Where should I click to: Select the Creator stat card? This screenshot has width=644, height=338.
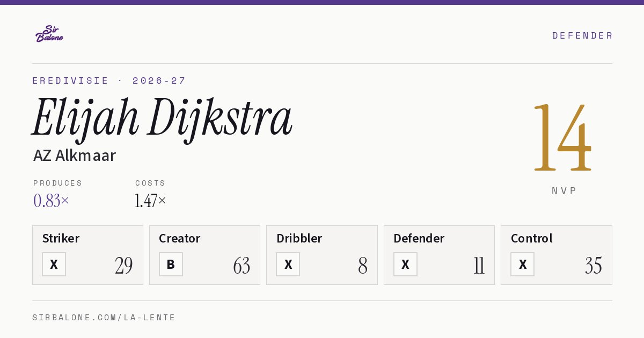(205, 255)
